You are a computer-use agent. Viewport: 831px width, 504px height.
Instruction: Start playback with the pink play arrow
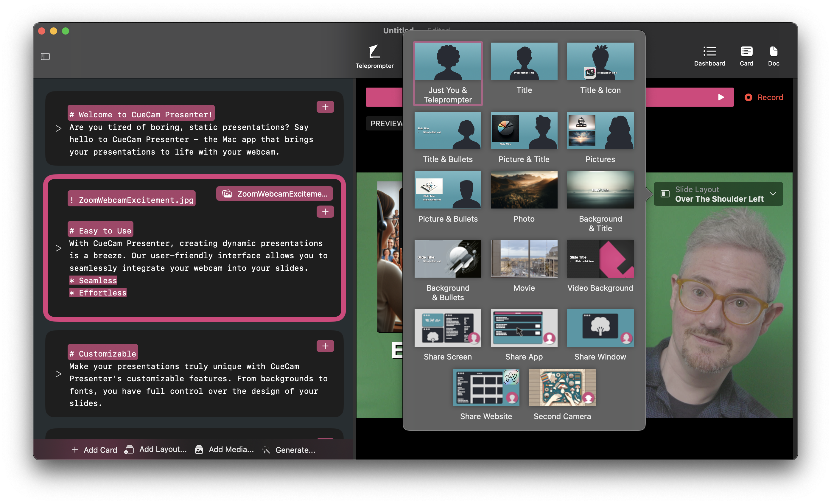click(721, 97)
